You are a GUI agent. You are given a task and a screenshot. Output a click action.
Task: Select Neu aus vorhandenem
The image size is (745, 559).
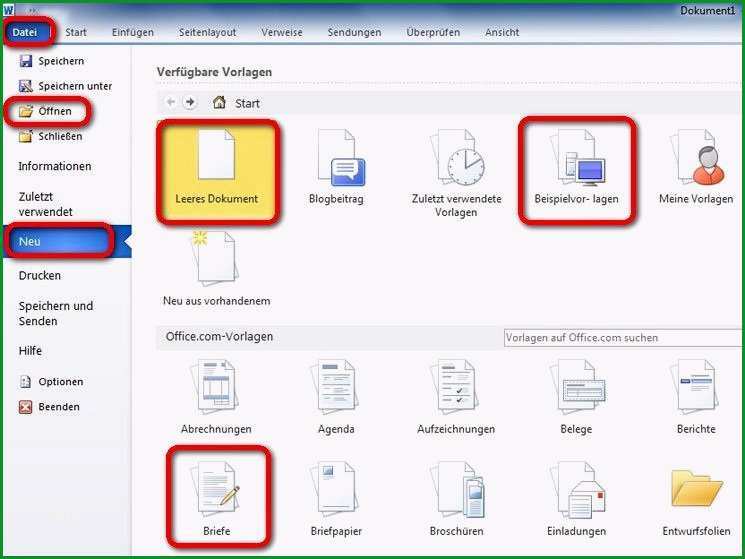click(x=217, y=268)
